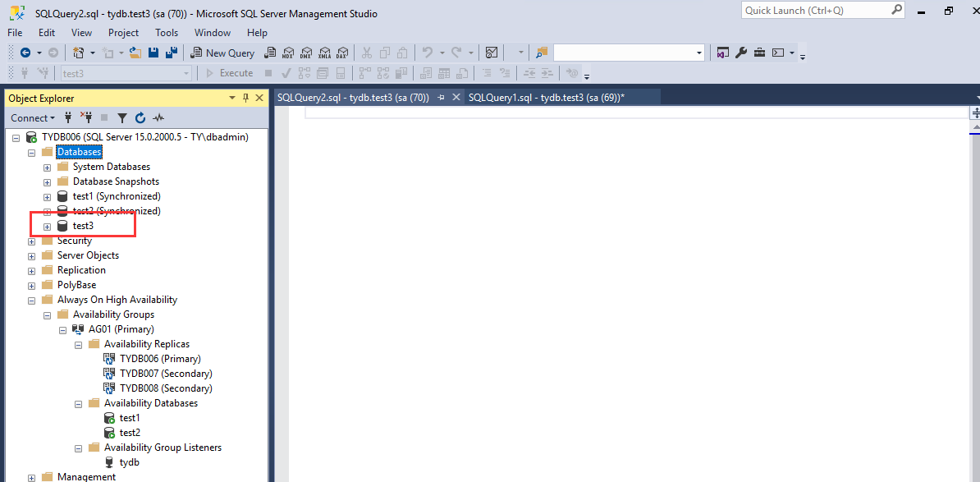980x482 pixels.
Task: Click the Quick Launch search field
Action: (x=823, y=11)
